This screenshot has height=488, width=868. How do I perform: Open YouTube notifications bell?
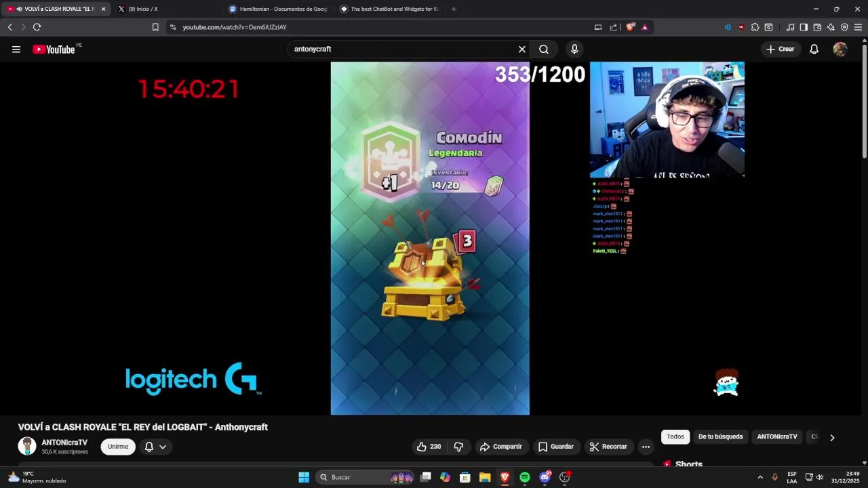[x=814, y=49]
